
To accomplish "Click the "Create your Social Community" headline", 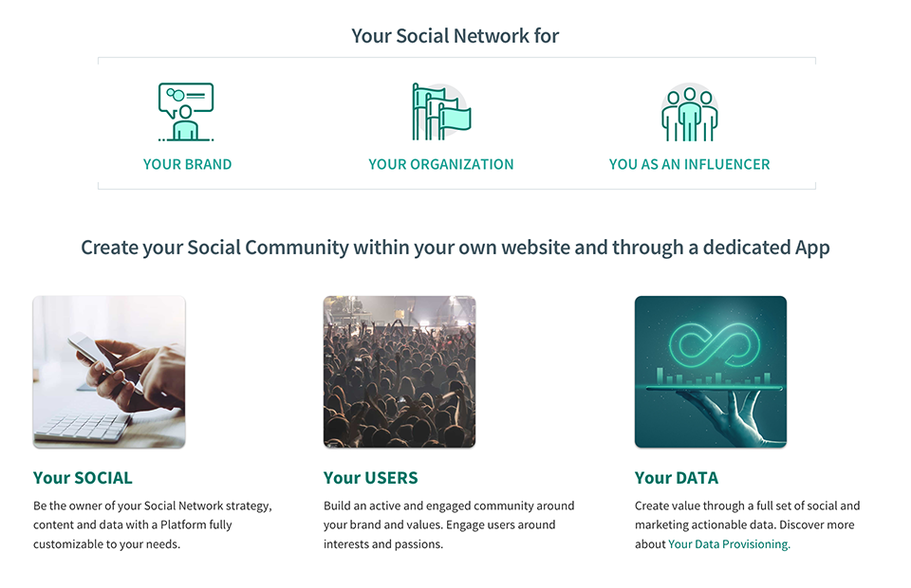I will (455, 248).
